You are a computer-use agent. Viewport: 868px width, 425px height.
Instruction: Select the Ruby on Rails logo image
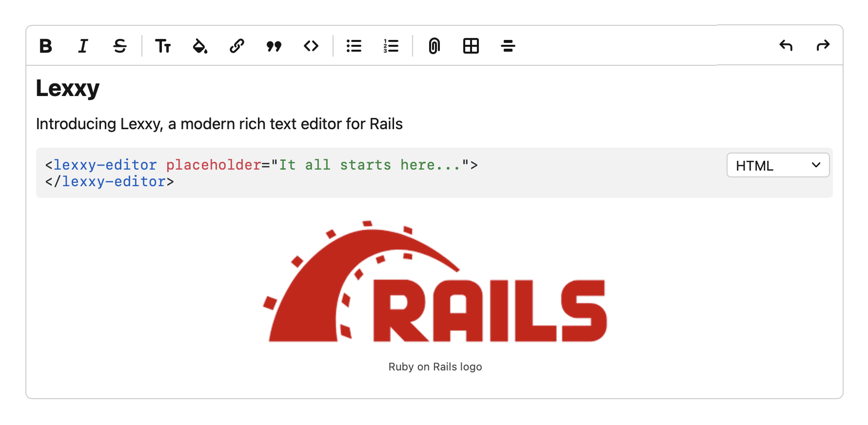pos(435,282)
